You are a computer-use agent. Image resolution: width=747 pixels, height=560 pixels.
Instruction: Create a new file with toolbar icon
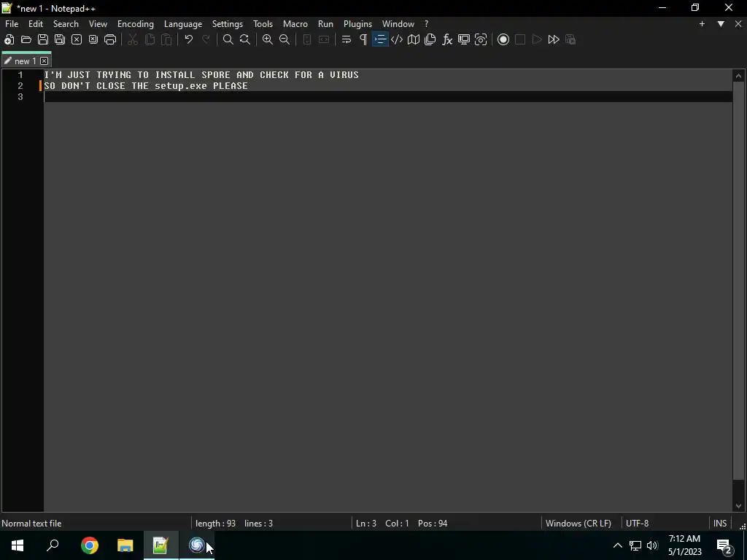[x=9, y=39]
